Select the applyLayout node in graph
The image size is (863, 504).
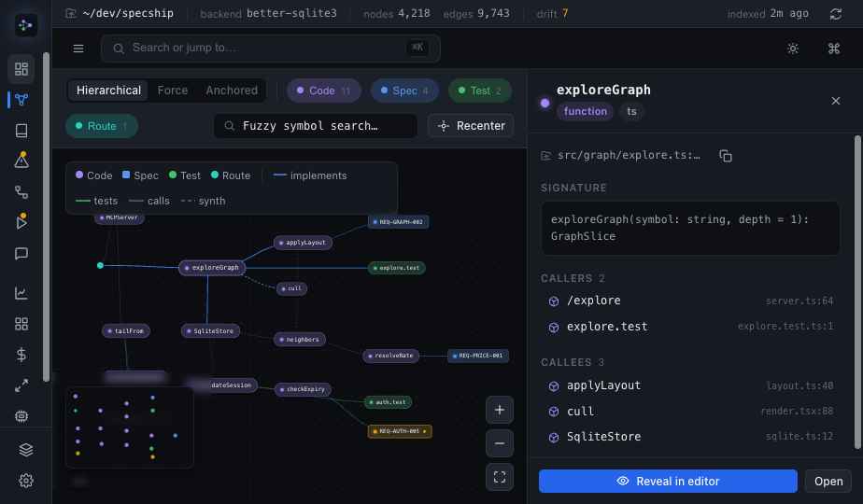pos(303,243)
